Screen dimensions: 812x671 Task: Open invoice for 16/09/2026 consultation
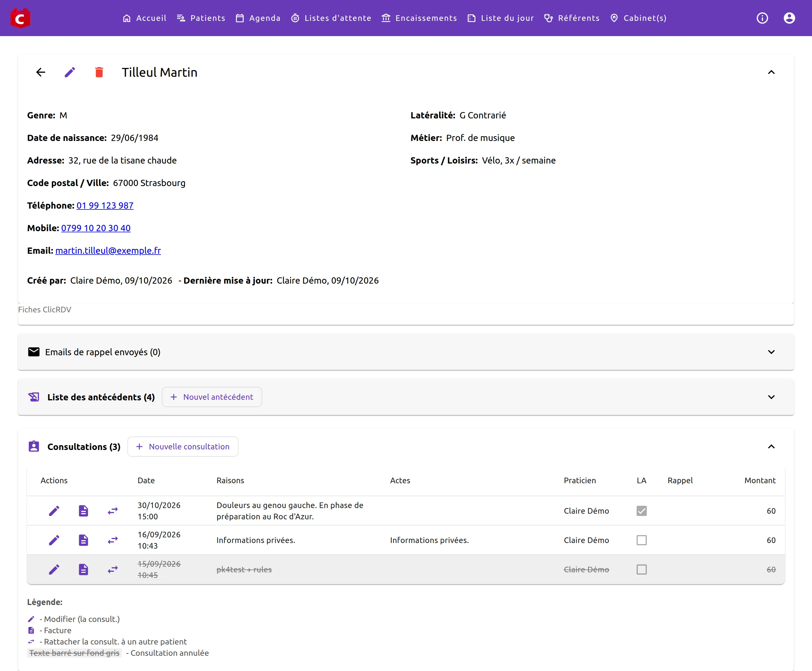(x=83, y=540)
